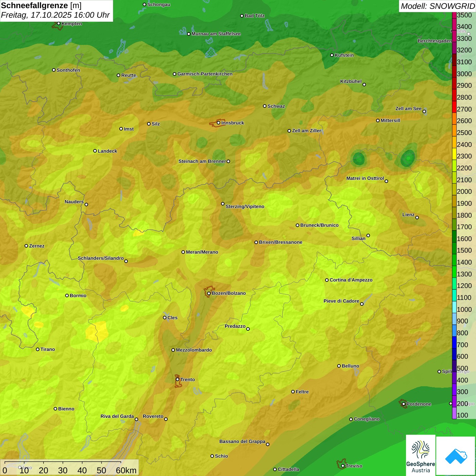Click the 60km scale bar label
476x476 pixels.
point(126,470)
